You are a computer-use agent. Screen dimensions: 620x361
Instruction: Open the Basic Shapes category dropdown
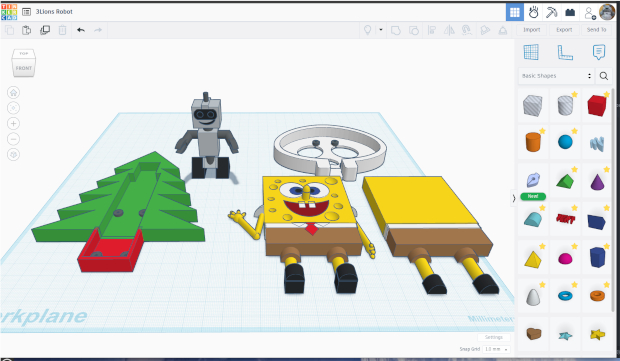coord(556,76)
